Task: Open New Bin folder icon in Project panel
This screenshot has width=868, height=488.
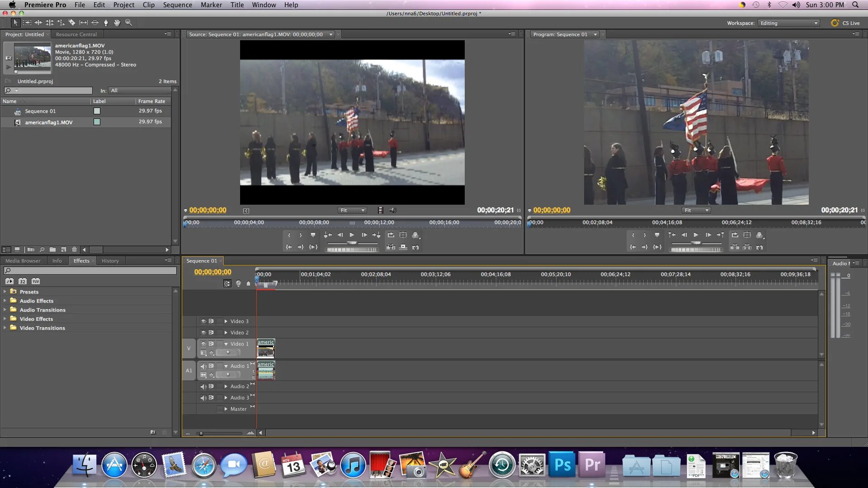Action: pos(52,249)
